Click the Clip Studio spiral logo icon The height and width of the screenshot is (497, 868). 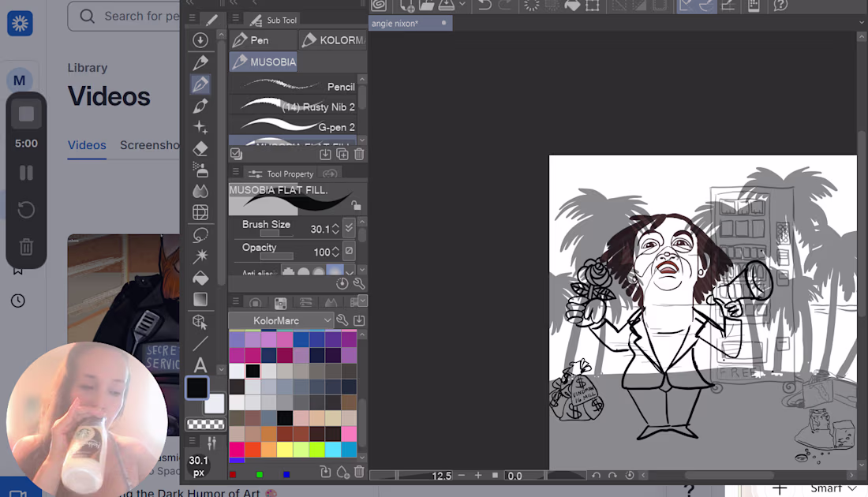pos(380,6)
